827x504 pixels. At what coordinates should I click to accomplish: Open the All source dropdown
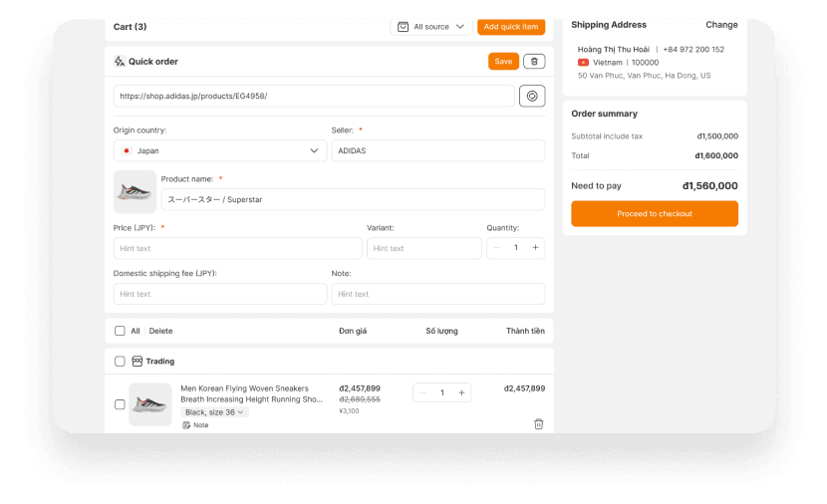431,27
